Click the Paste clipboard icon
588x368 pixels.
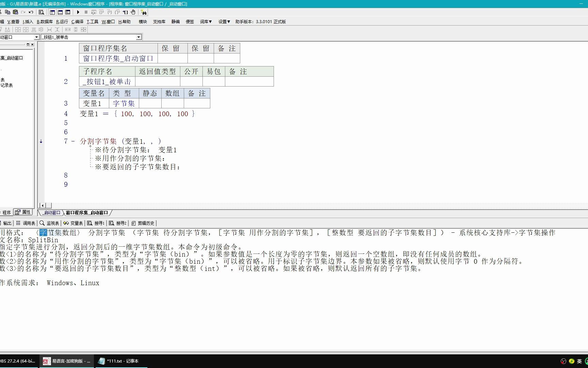pos(15,12)
